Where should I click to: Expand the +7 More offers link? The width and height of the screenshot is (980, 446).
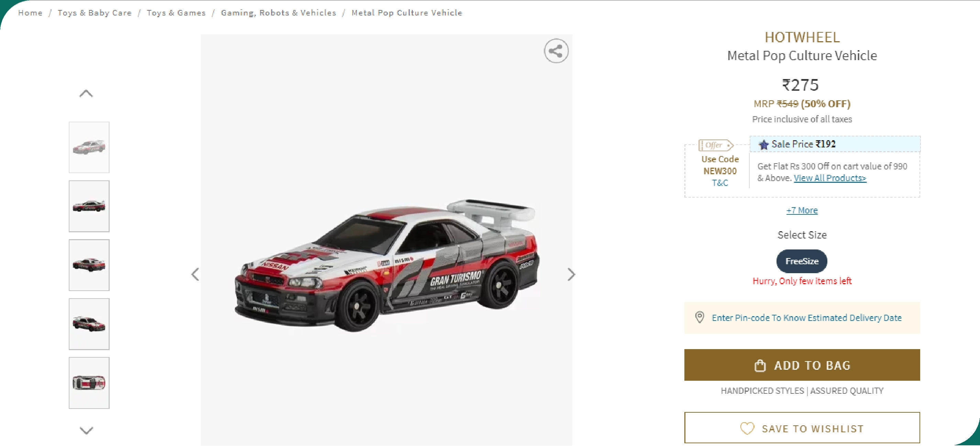tap(802, 210)
